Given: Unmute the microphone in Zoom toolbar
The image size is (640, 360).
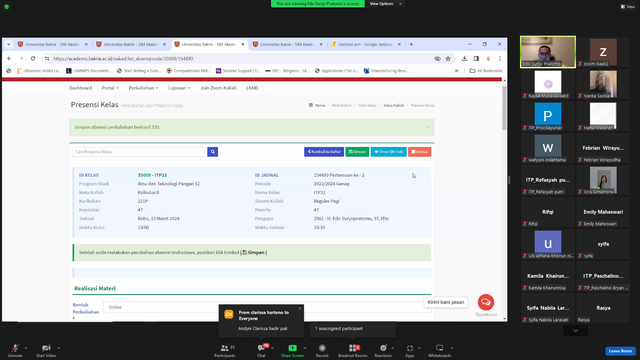Looking at the screenshot, I should coord(15,350).
